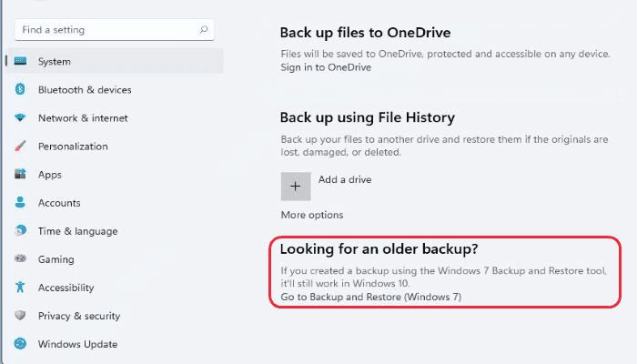Screen dimensions: 637x364
Task: Click the Privacy & security shield icon
Action: [x=20, y=316]
